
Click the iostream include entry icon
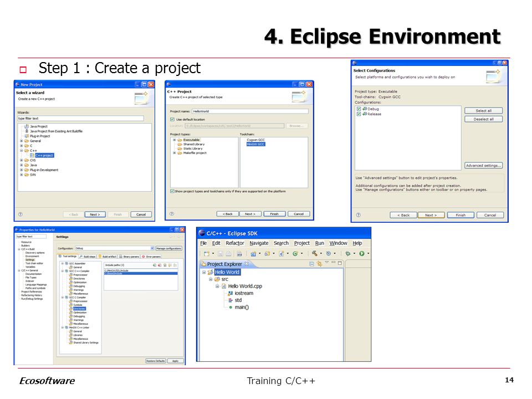click(231, 293)
